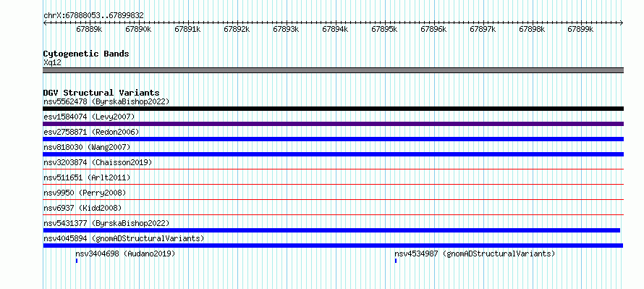Open variant nsv818030 (Wang2007) label
Viewport: 644px width, 289px height.
87,147
